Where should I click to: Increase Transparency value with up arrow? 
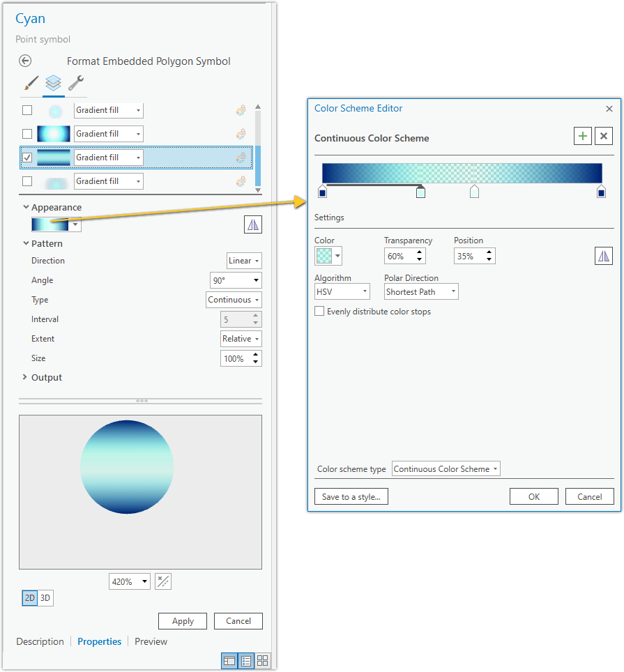[x=419, y=252]
